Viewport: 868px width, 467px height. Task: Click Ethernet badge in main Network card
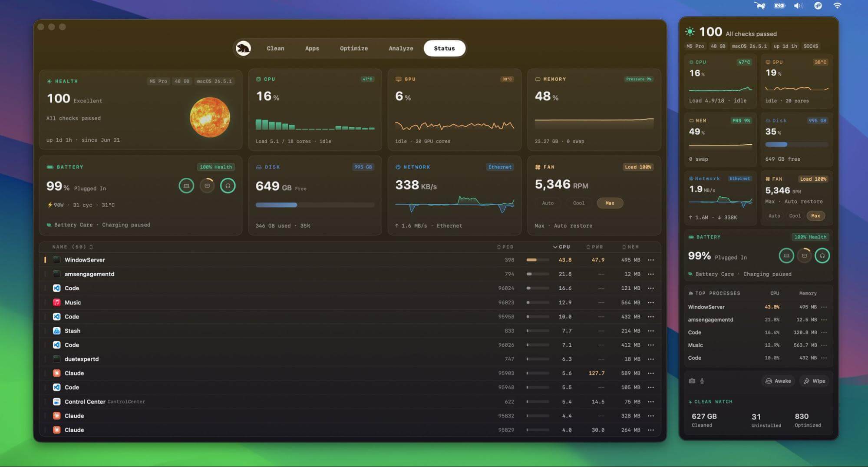tap(499, 167)
